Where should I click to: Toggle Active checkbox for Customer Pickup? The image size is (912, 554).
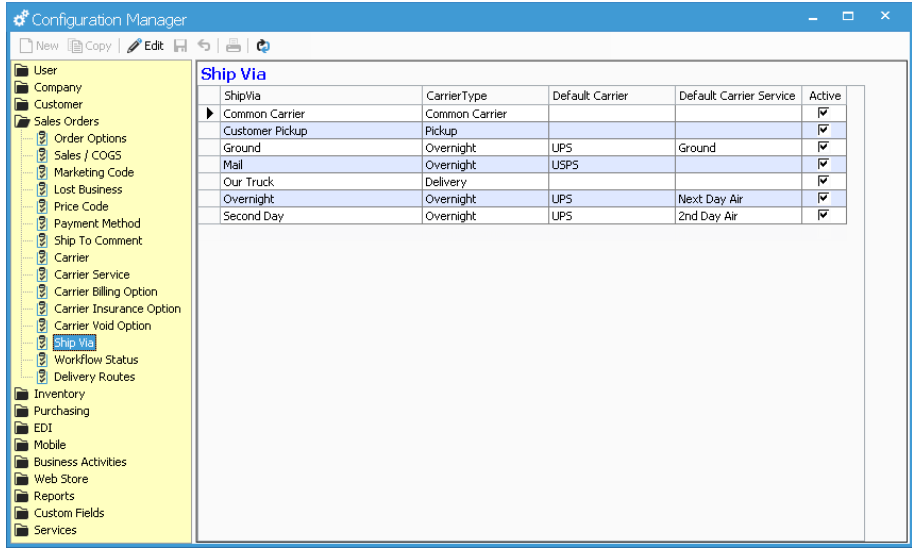click(x=823, y=129)
